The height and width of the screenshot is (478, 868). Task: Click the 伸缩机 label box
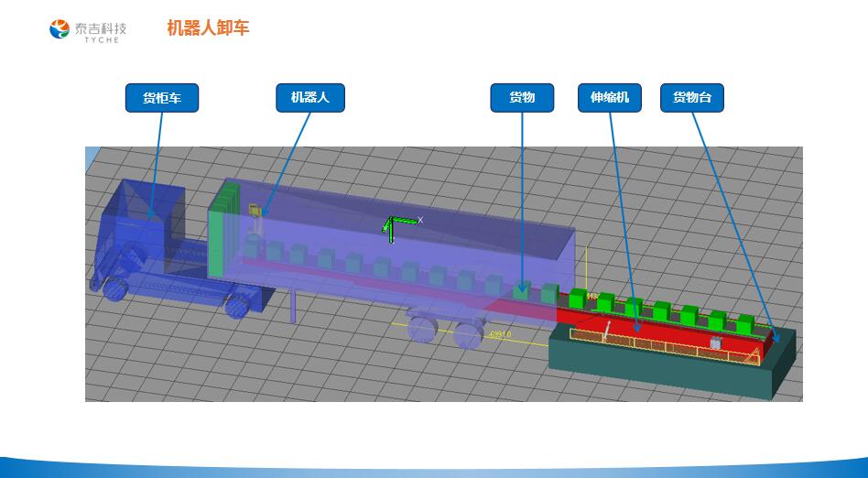tap(610, 98)
